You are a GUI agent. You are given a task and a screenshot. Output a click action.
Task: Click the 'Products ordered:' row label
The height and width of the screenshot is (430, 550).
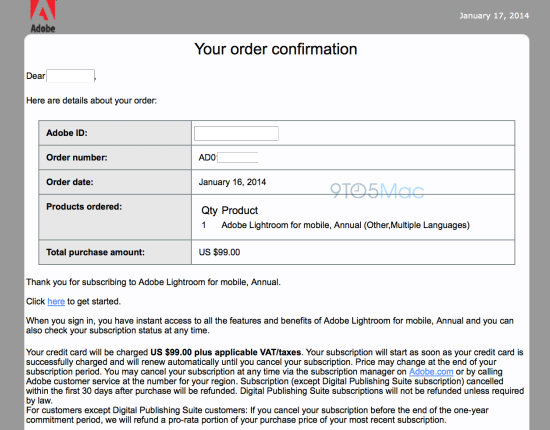[84, 207]
